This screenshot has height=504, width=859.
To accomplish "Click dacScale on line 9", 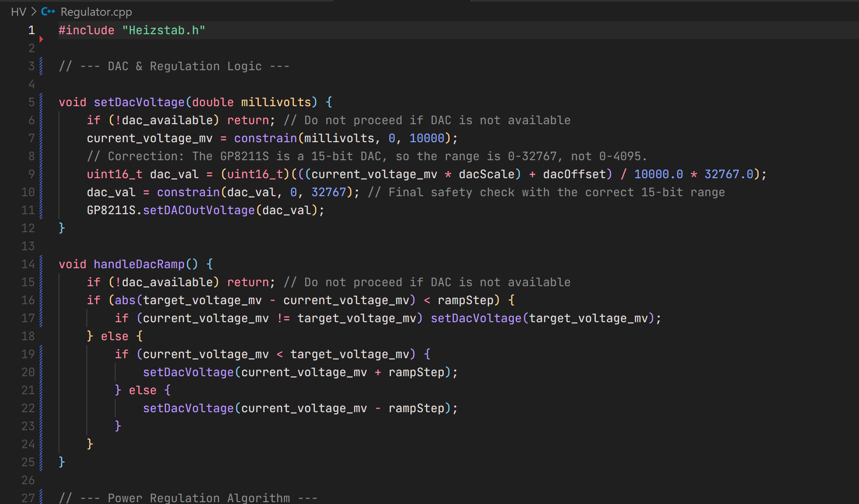I will 487,174.
